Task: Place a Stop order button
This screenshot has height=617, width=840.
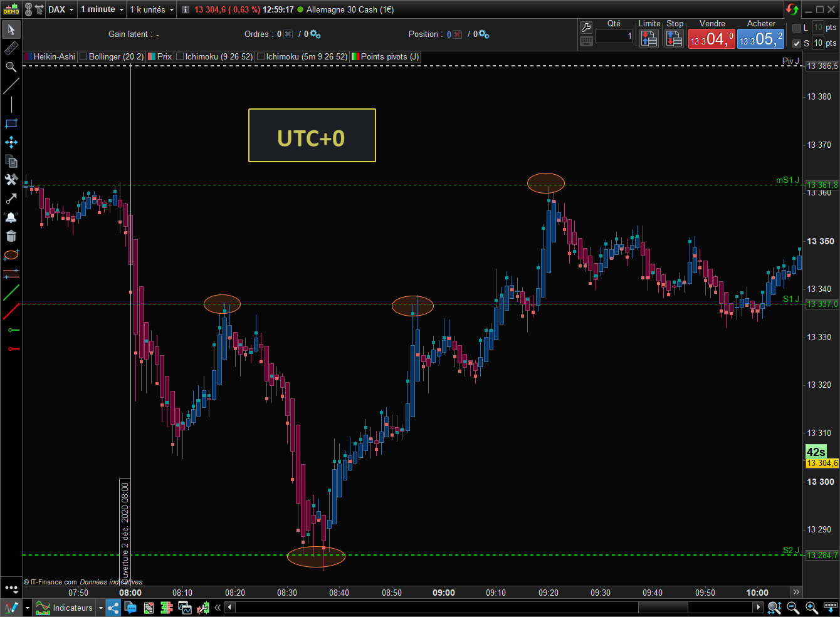Action: [675, 39]
